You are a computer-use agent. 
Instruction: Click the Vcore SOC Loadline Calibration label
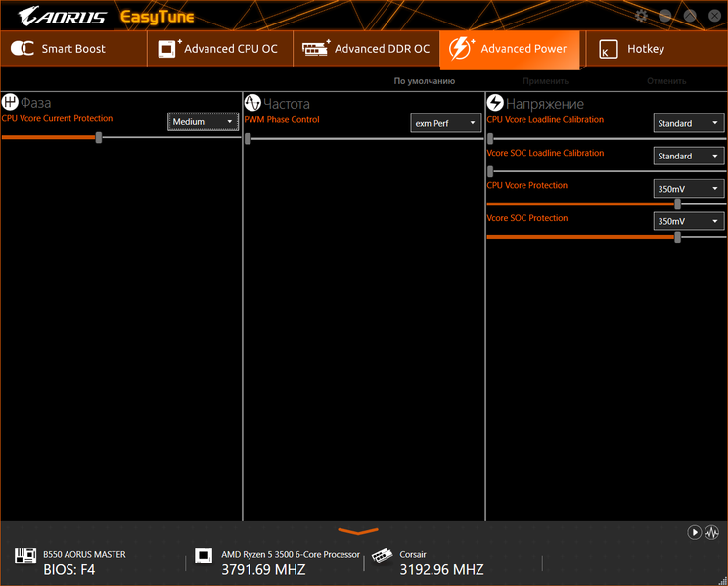pyautogui.click(x=545, y=153)
